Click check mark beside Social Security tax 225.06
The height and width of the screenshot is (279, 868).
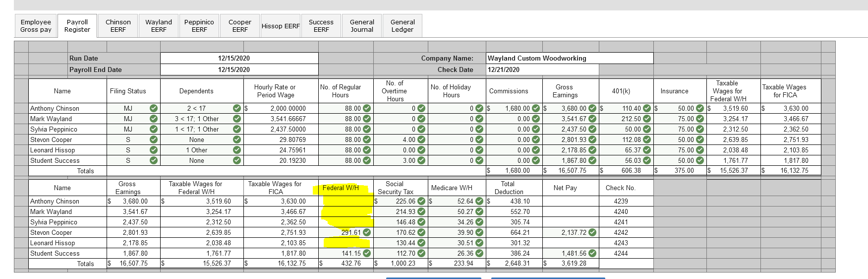pyautogui.click(x=421, y=201)
